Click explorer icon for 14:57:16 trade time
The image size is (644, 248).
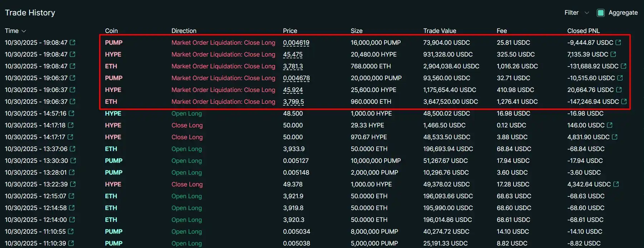tap(71, 113)
